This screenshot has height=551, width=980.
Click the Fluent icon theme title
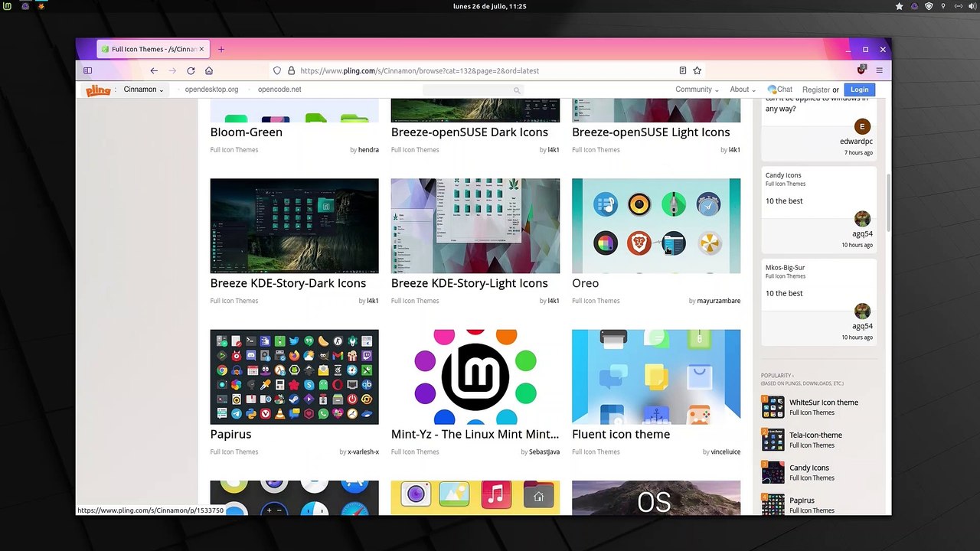point(621,434)
